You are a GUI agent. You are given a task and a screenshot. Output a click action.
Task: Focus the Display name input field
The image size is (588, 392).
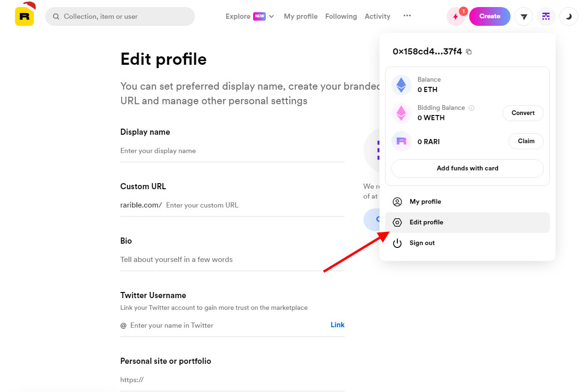point(232,151)
